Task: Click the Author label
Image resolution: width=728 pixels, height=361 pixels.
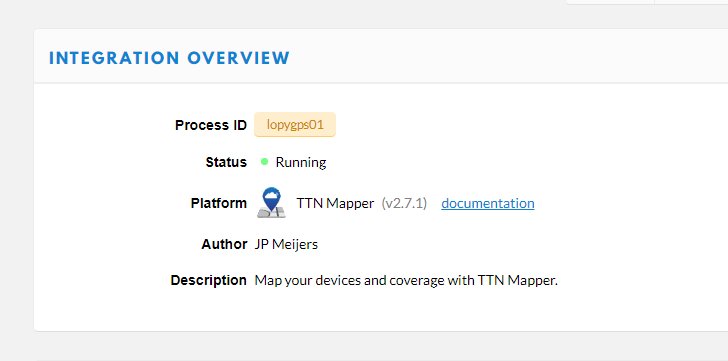Action: click(224, 244)
